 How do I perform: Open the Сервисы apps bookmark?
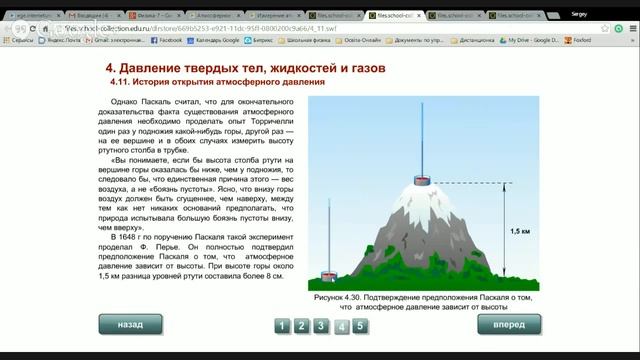[x=18, y=40]
